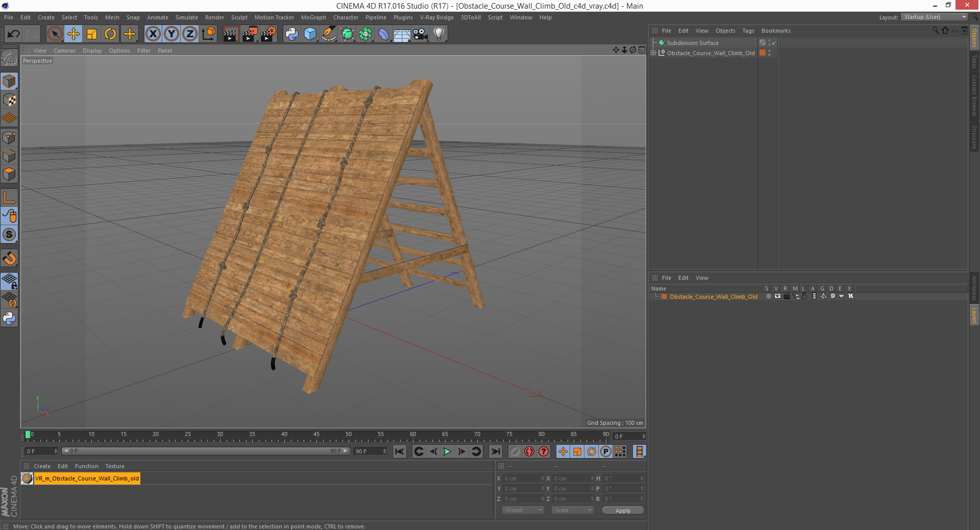
Task: Click the Apply button in coordinates
Action: pos(623,511)
